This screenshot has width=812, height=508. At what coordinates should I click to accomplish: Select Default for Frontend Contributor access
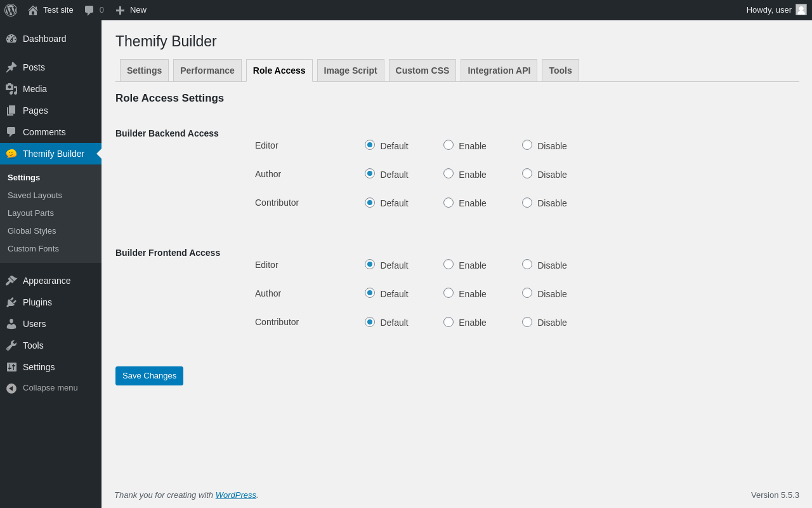point(370,322)
